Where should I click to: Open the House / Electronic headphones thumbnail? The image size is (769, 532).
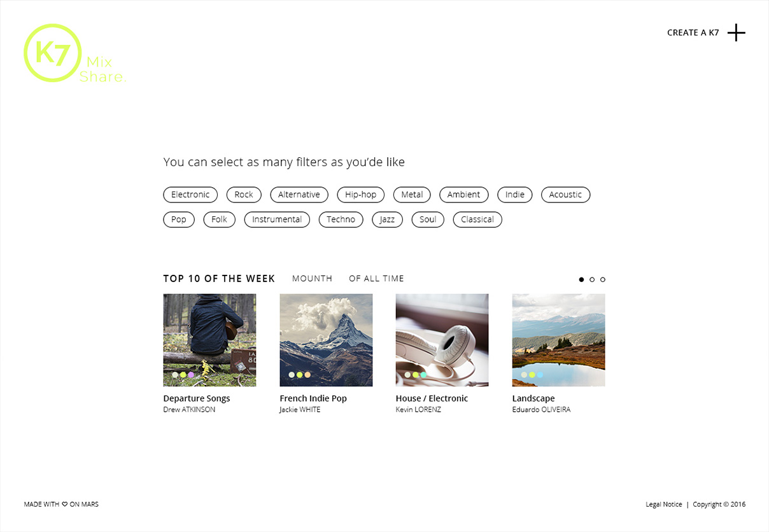[442, 340]
